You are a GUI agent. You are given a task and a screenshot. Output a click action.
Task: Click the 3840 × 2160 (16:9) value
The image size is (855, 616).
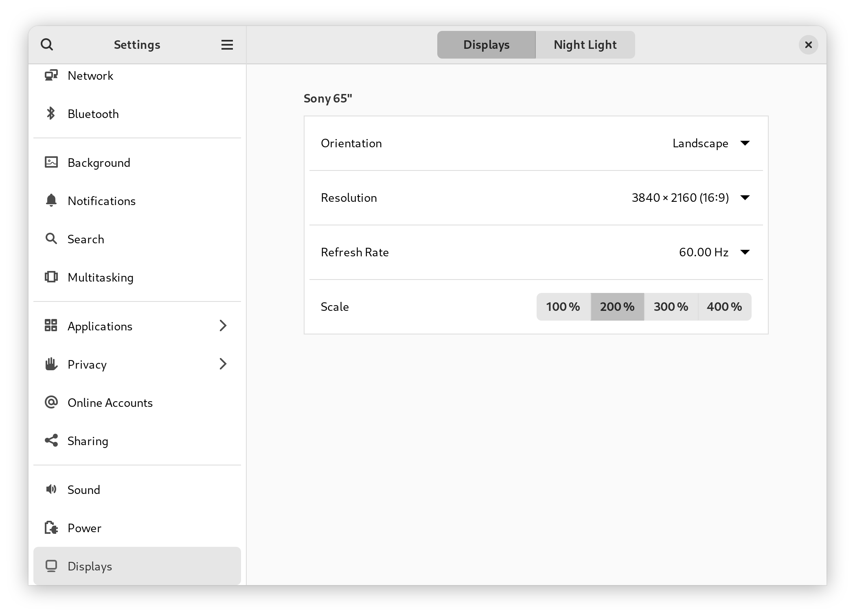pos(680,198)
